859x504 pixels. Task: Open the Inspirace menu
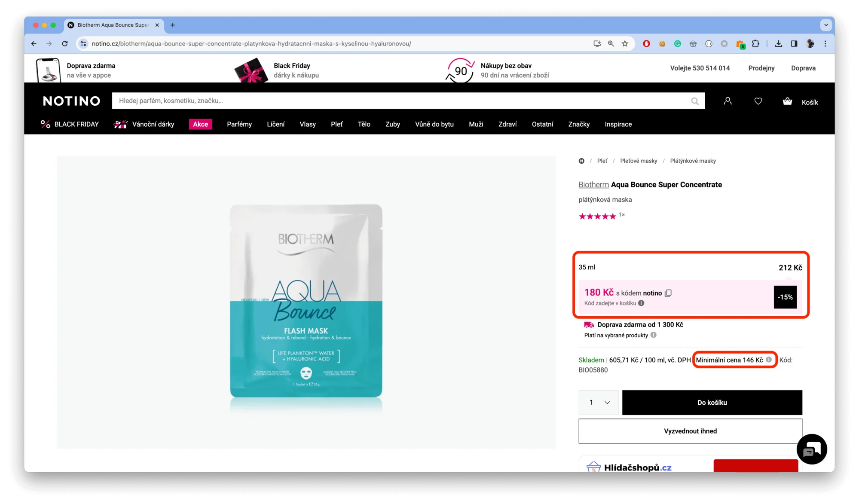[x=618, y=124]
